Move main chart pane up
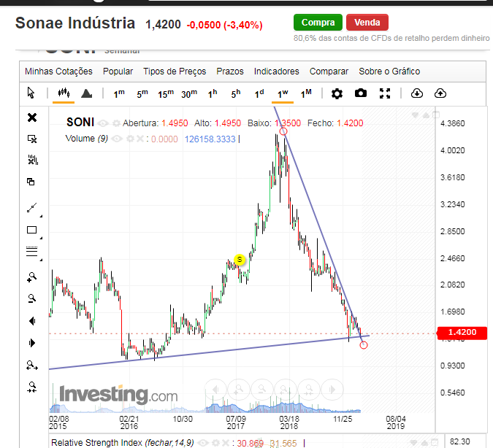The image size is (493, 448). pos(426,115)
